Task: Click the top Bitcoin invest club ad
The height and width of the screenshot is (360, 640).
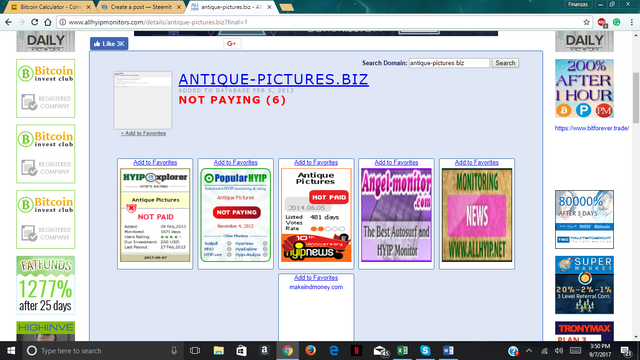Action: point(46,88)
